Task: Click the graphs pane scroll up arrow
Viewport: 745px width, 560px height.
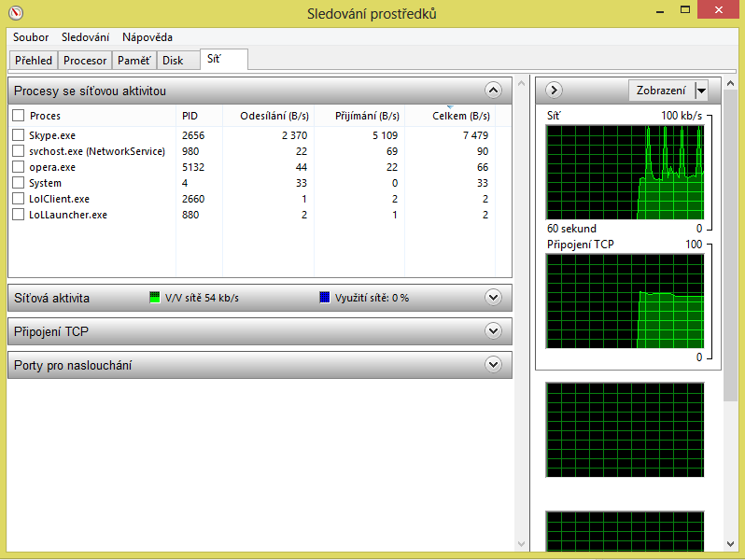Action: [x=731, y=84]
